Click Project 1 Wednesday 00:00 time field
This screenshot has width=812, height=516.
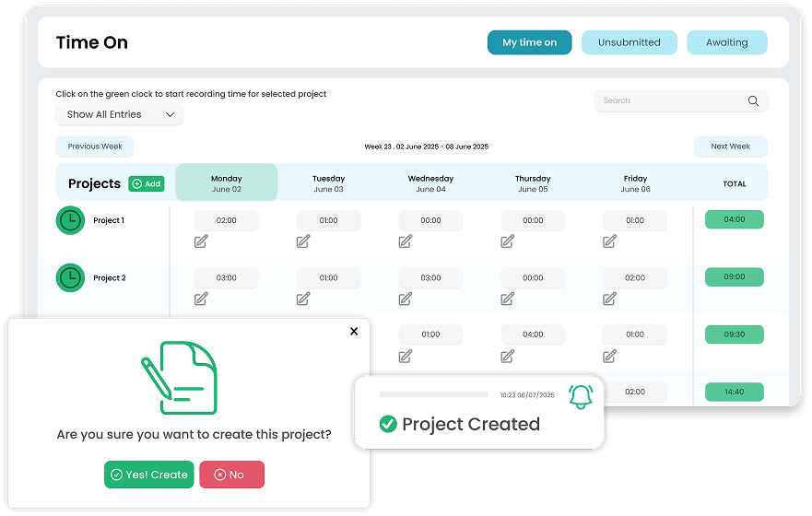pyautogui.click(x=430, y=220)
